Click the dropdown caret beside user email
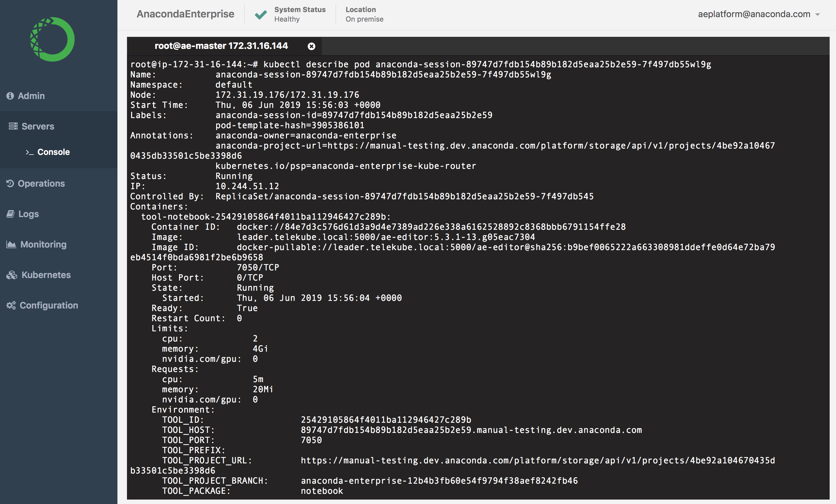 tap(818, 15)
